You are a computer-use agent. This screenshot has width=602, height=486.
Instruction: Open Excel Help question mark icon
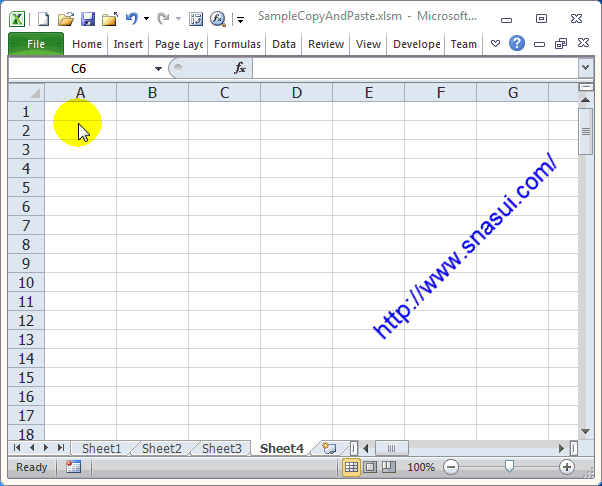pos(517,44)
